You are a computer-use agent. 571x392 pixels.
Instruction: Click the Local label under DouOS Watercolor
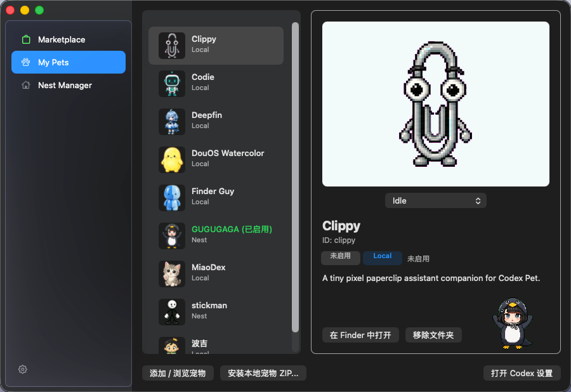tap(200, 164)
